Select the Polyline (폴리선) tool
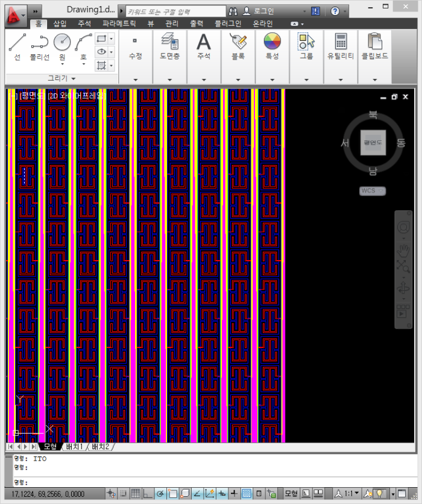 coord(40,46)
